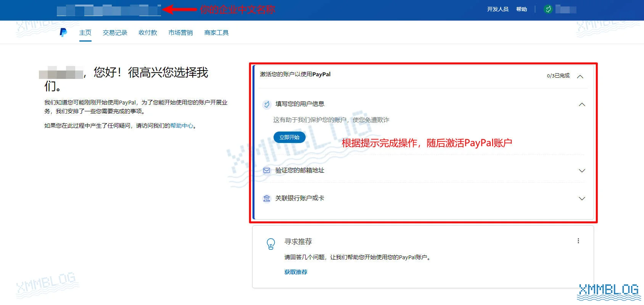The height and width of the screenshot is (305, 644).
Task: Click the 验证您的邮箱地址 label
Action: 300,170
